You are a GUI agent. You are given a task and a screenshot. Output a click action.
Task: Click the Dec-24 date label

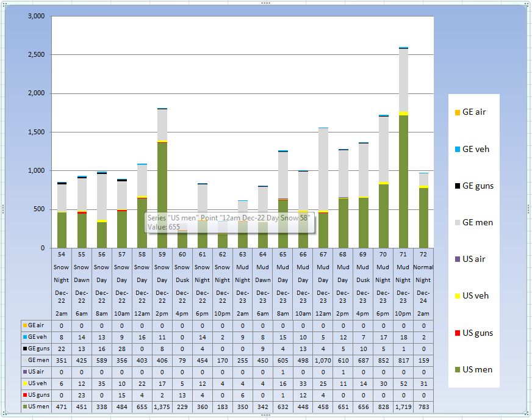[423, 297]
